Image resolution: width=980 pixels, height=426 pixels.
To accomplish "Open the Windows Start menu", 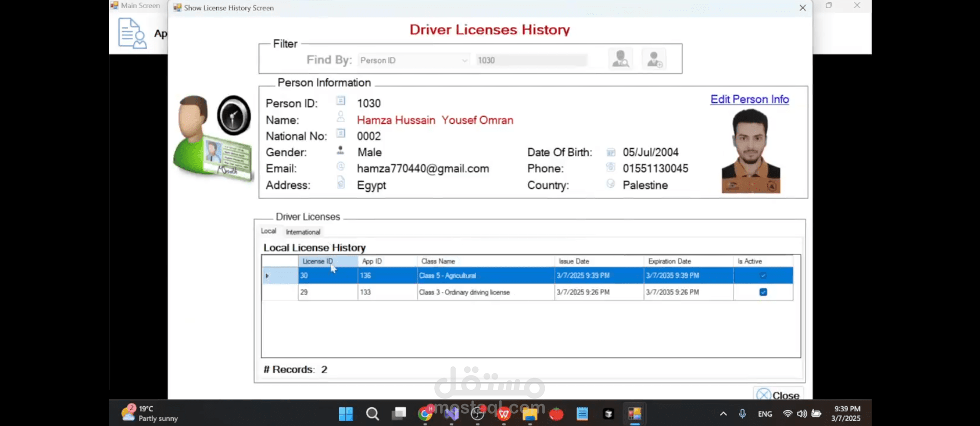I will point(346,414).
